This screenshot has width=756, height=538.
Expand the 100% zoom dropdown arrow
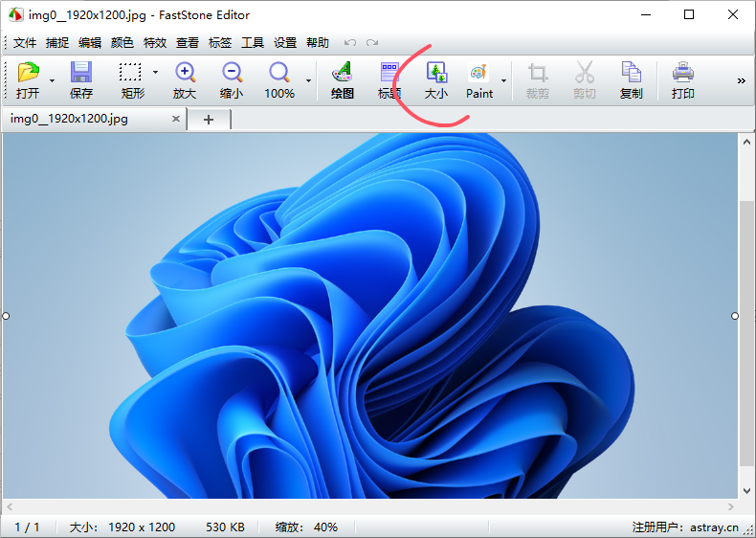click(x=308, y=80)
